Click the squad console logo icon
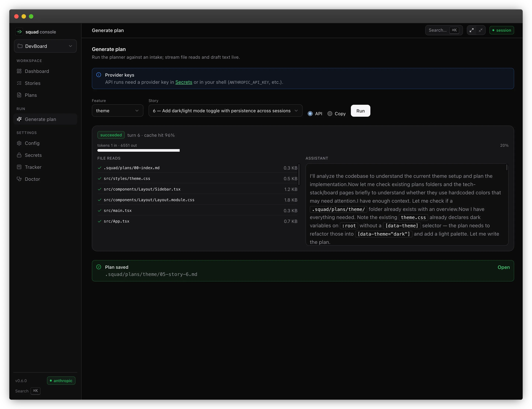 point(19,32)
